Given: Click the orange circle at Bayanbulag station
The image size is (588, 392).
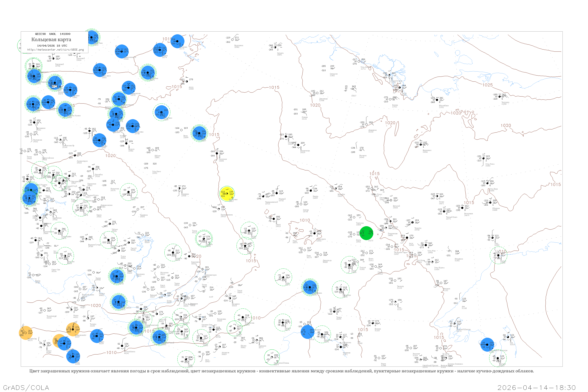Looking at the screenshot, I should 26,333.
